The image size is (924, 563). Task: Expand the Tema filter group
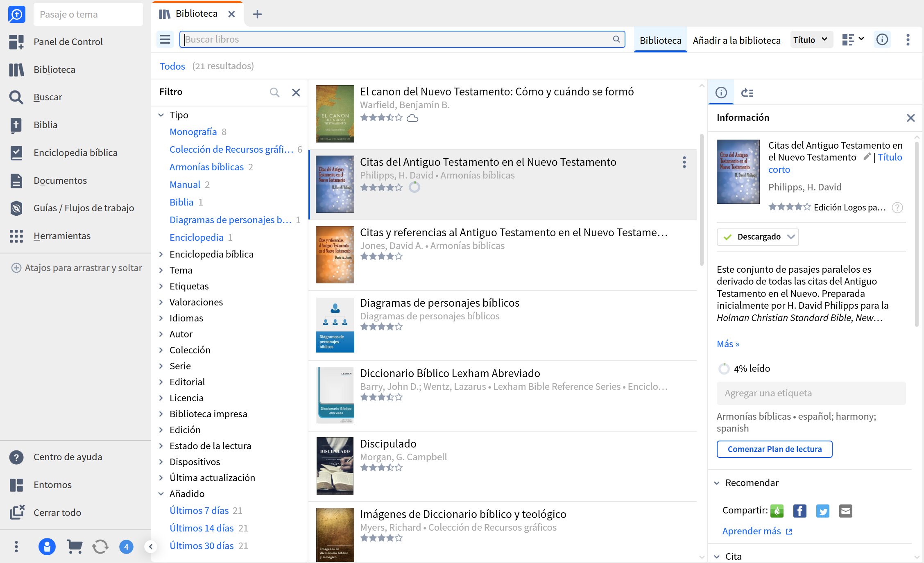[x=161, y=270]
